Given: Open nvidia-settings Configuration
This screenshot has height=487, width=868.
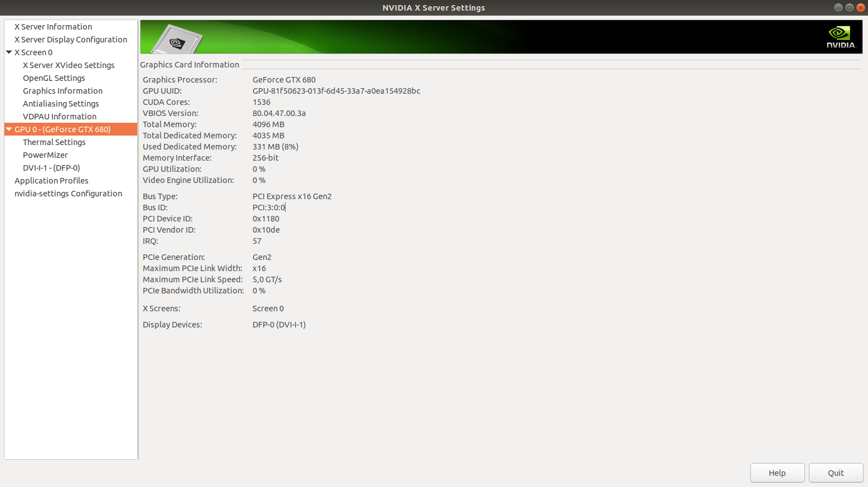Looking at the screenshot, I should (68, 193).
